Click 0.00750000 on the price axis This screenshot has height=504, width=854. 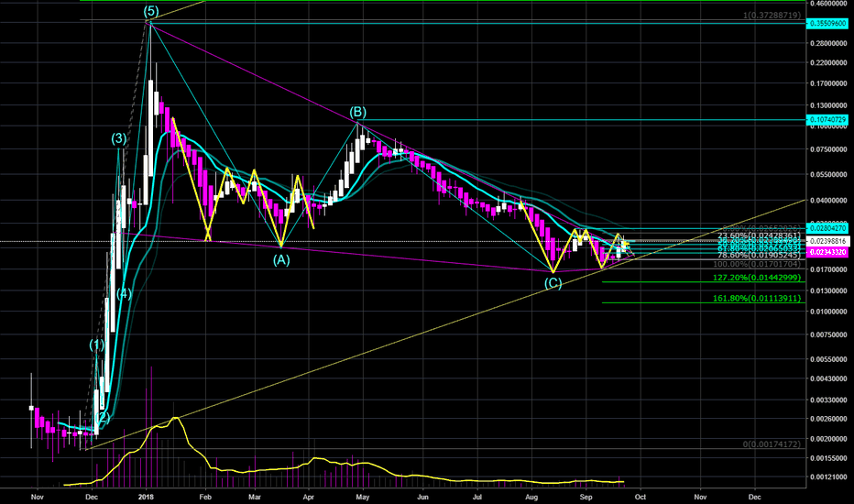click(829, 335)
